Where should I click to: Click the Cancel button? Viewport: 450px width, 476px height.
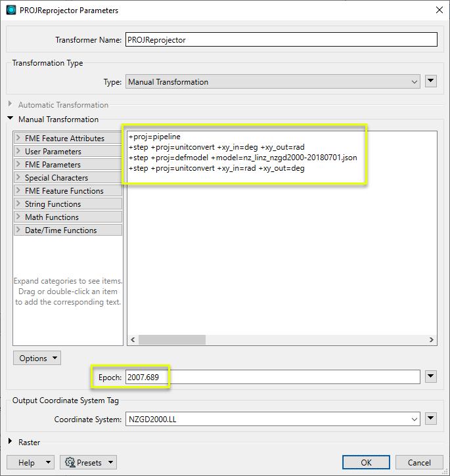419,462
